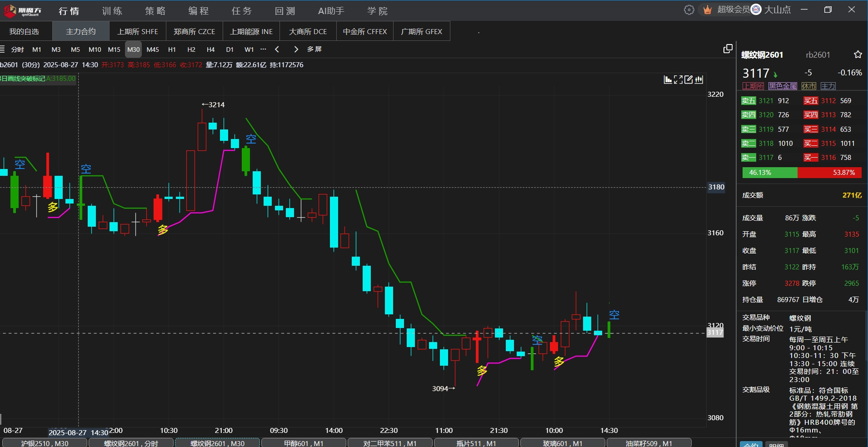868x447 pixels.
Task: Select the W1 timeframe
Action: tap(249, 50)
